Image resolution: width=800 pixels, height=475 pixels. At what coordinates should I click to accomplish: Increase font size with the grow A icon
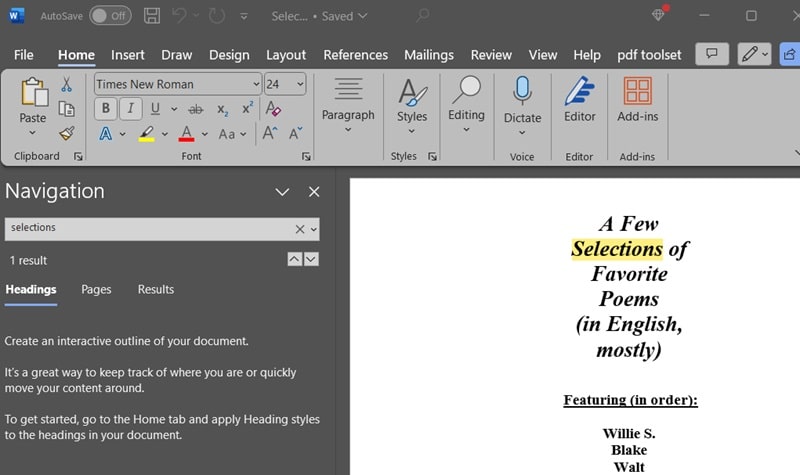click(270, 134)
